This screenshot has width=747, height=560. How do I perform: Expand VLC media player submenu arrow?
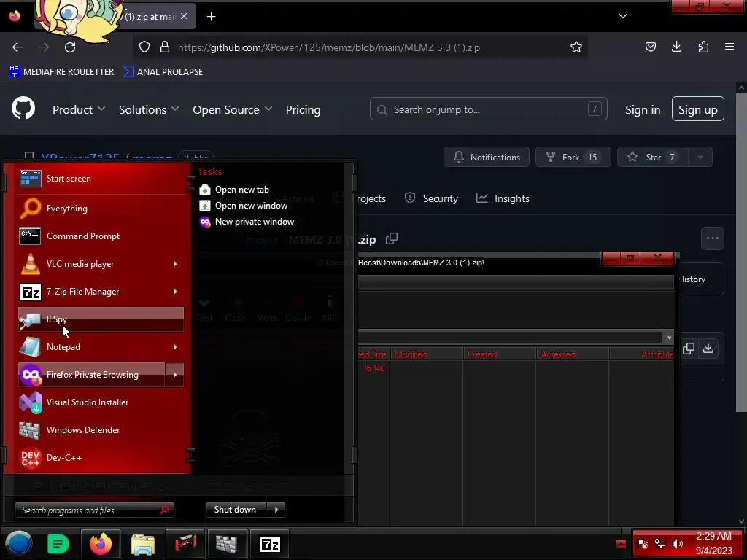click(x=175, y=264)
